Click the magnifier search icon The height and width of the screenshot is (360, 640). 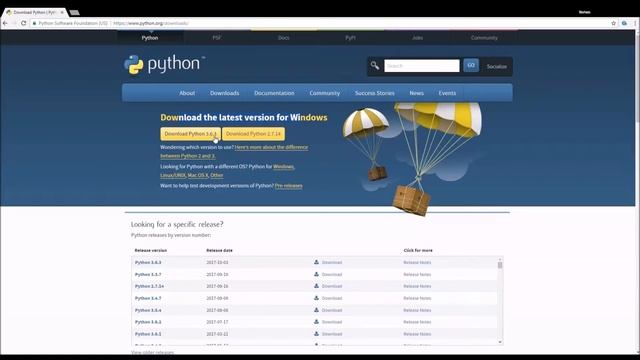(375, 65)
